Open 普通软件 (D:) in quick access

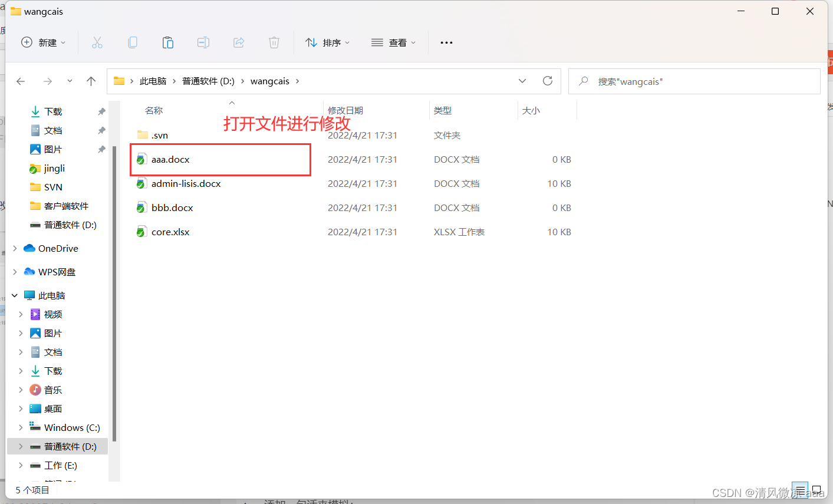point(70,225)
